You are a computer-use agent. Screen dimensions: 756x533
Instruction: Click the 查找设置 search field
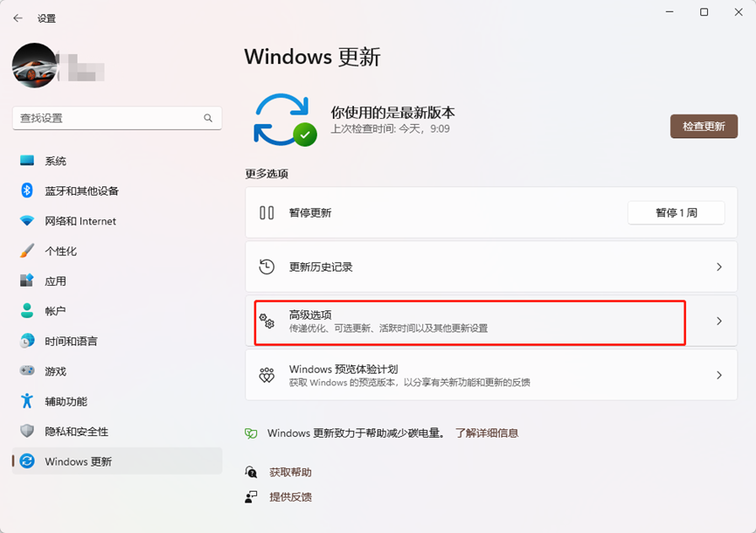point(105,118)
